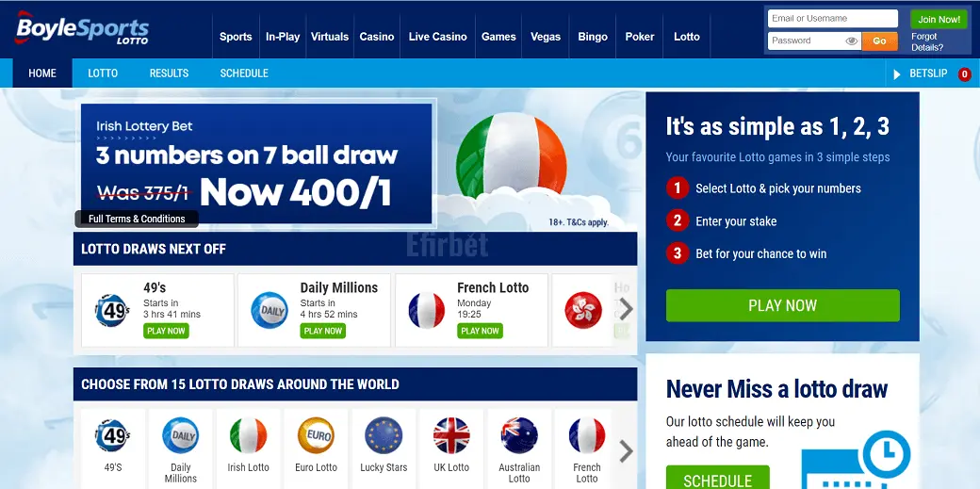Click the French flag ball in Next Off

[x=426, y=310]
